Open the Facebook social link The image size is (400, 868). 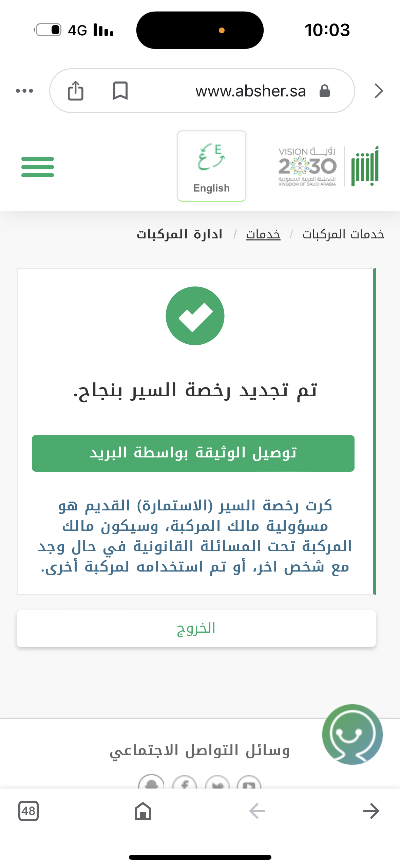(x=185, y=784)
